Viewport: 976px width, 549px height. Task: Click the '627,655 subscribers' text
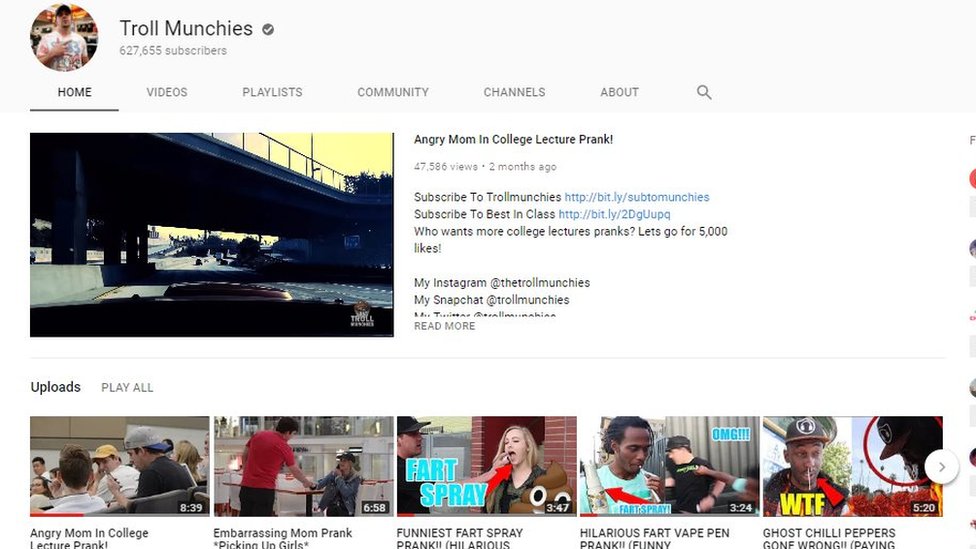click(173, 50)
